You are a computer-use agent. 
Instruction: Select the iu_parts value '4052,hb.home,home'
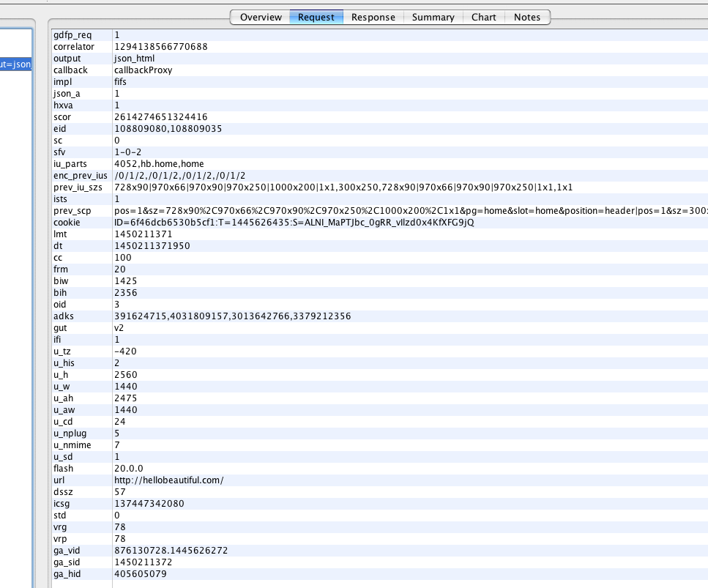coord(159,164)
